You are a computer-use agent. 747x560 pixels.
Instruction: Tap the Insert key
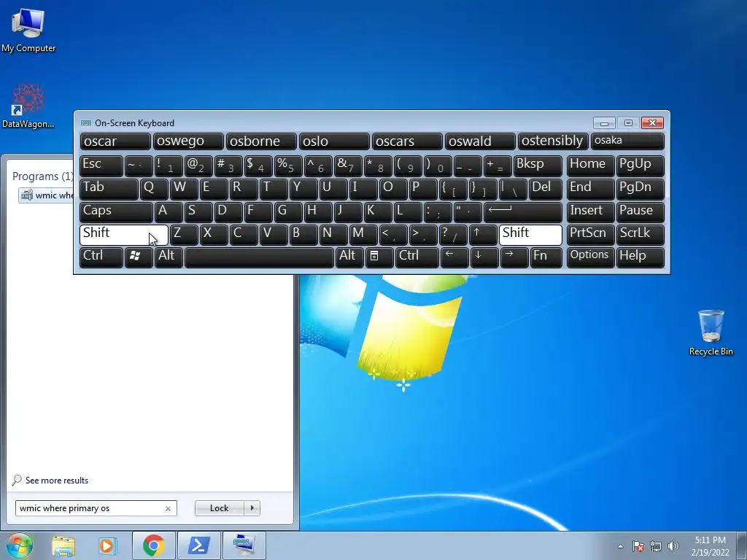click(590, 212)
